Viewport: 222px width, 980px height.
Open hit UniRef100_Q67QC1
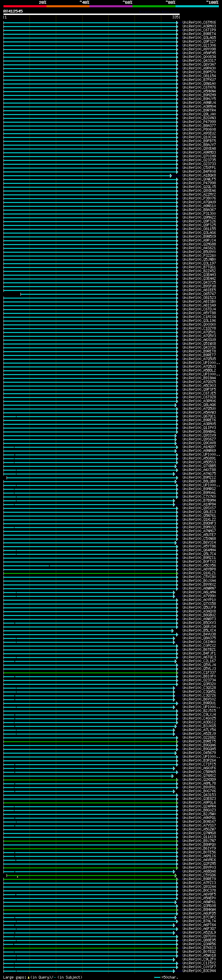(199, 416)
